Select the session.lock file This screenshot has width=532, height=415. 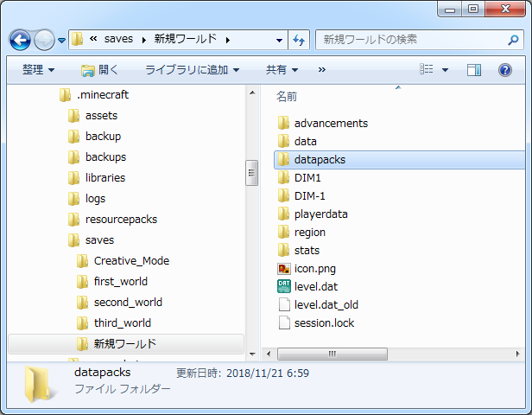pos(324,322)
